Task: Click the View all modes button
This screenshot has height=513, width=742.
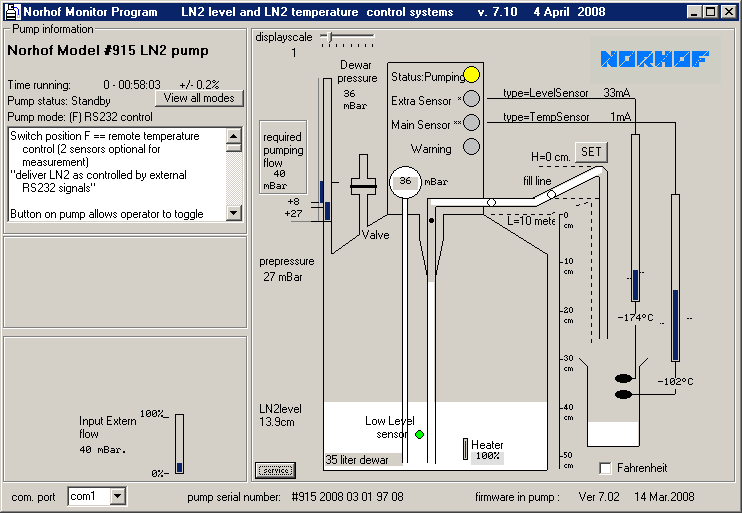Action: point(199,98)
